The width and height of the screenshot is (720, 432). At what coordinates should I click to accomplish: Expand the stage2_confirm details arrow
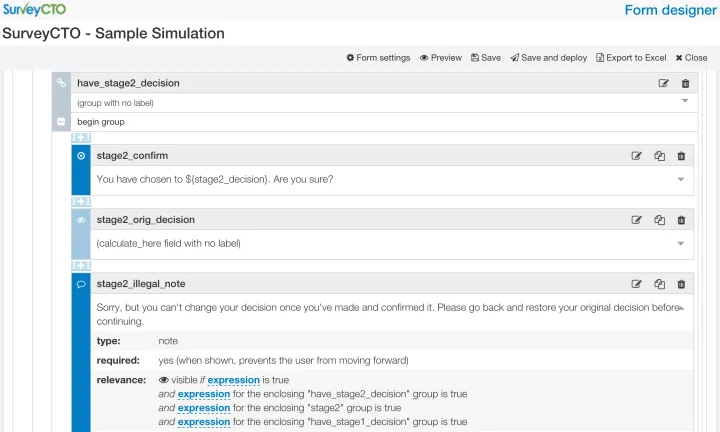click(680, 179)
